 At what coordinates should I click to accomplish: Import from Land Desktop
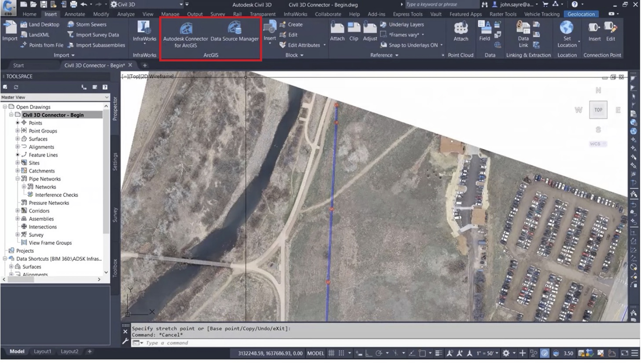click(x=40, y=24)
